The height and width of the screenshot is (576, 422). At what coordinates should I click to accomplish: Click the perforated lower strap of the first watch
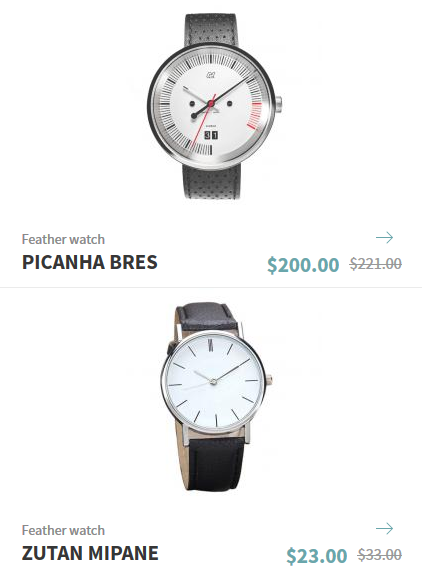212,182
